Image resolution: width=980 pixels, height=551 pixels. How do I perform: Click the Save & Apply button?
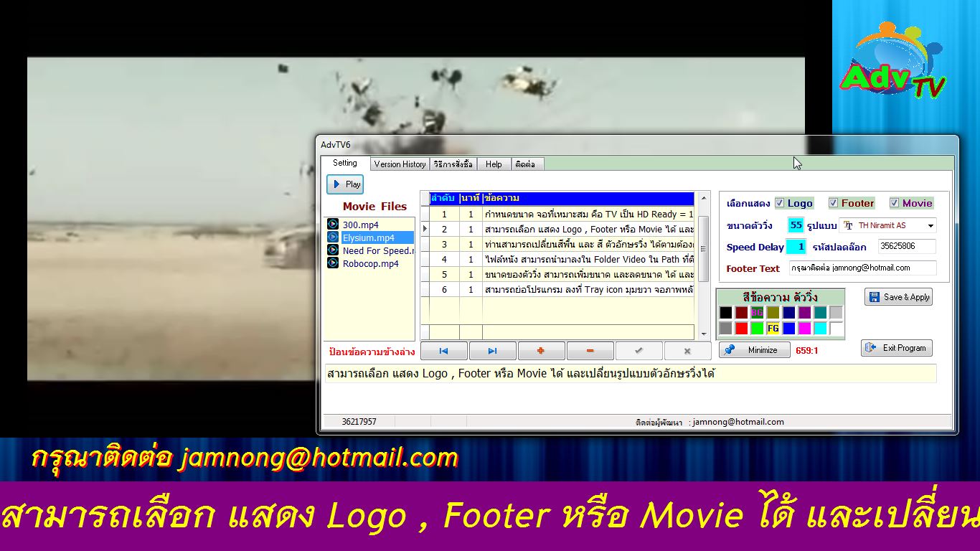coord(898,297)
